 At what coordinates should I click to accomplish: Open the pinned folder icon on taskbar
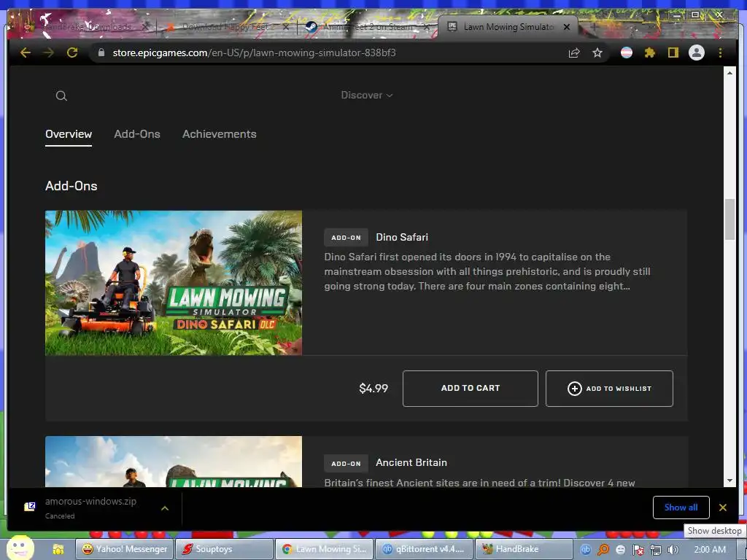pyautogui.click(x=58, y=550)
